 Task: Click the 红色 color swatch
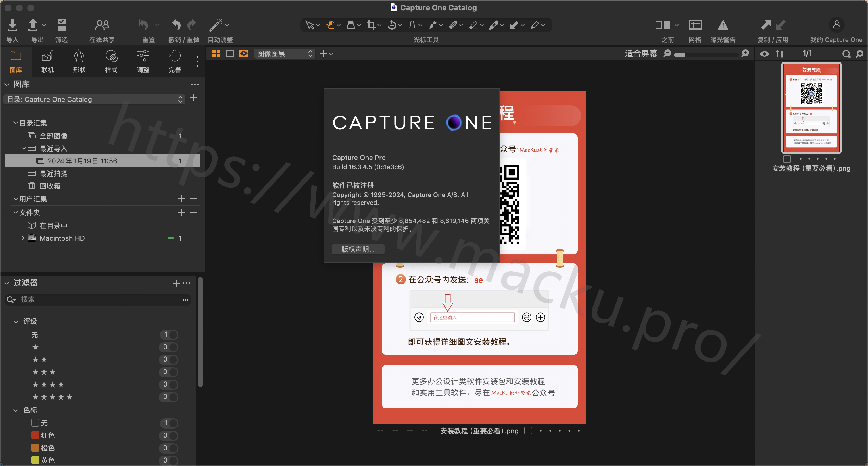pos(35,435)
